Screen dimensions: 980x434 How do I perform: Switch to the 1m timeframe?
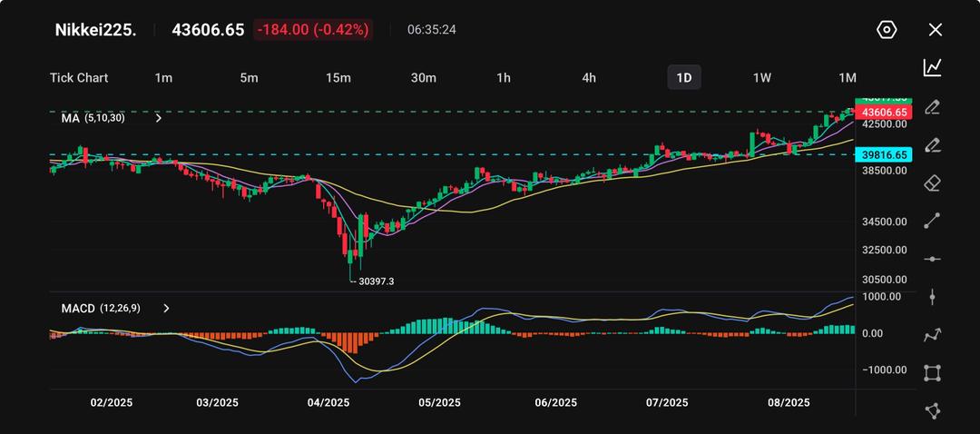[x=163, y=78]
